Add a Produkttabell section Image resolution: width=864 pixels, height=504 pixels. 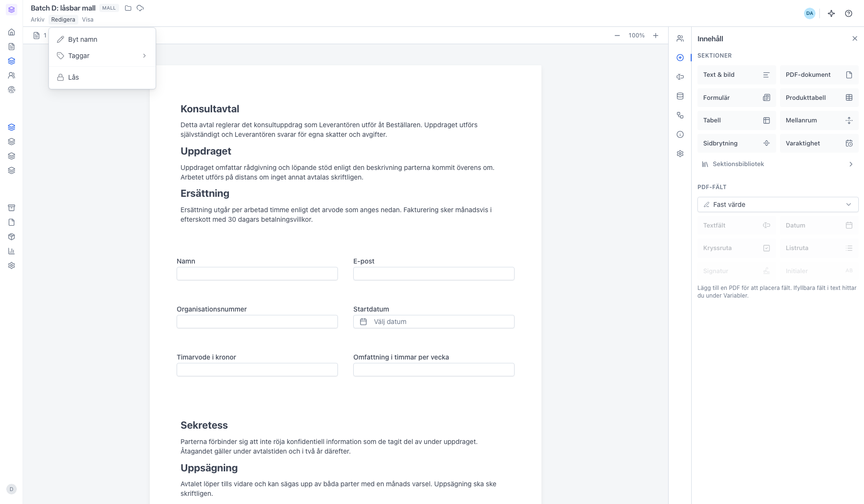[819, 97]
